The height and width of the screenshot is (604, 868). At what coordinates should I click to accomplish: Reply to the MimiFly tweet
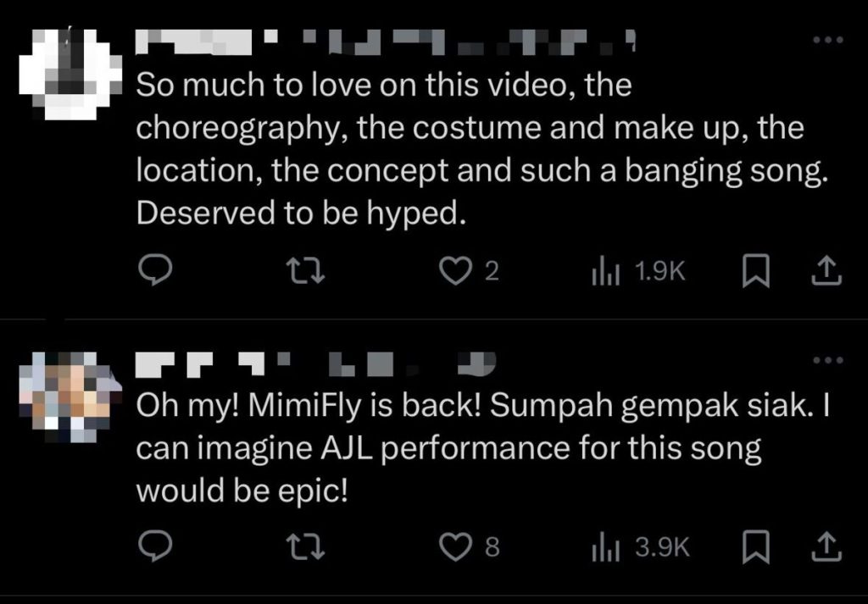[156, 547]
